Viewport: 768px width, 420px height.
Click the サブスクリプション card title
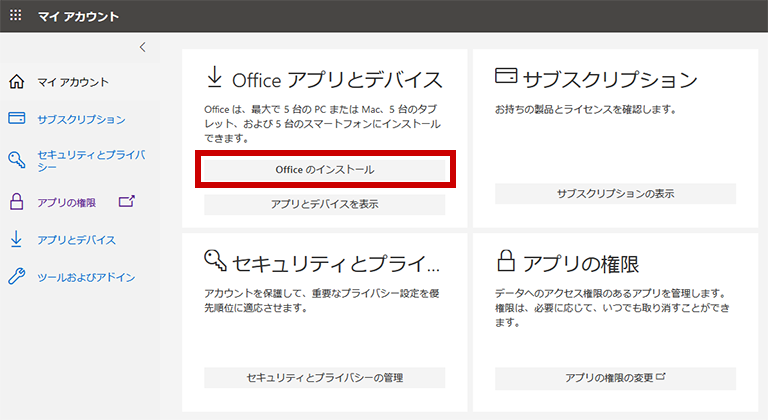click(610, 79)
